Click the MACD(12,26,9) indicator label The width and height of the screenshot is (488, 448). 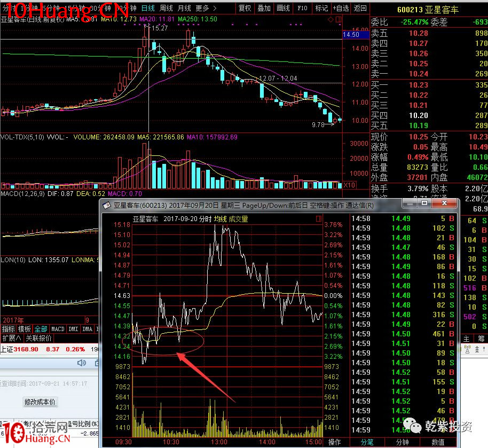coord(23,194)
